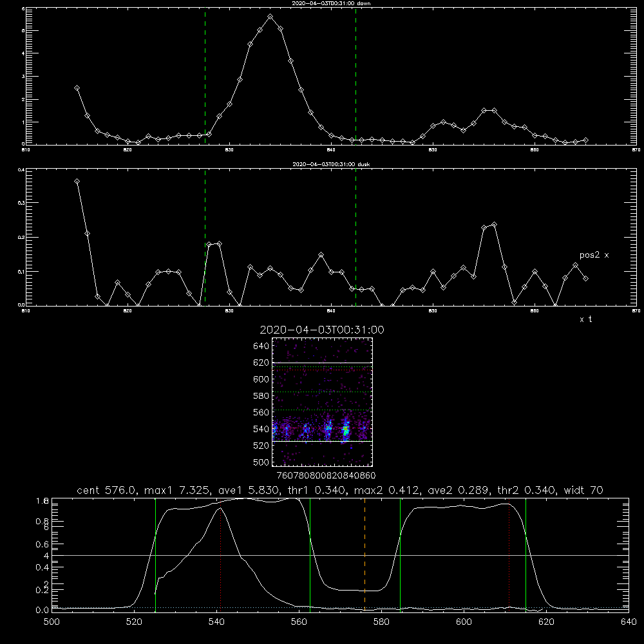Click the green vertical line near 585 in bottom plot
Image resolution: width=644 pixels, height=644 pixels.
tap(401, 554)
